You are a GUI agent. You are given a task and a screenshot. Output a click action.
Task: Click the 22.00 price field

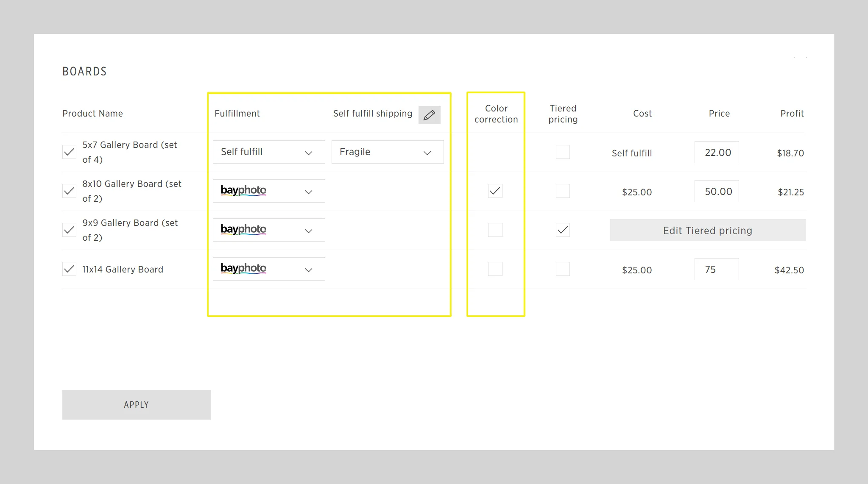tap(717, 152)
